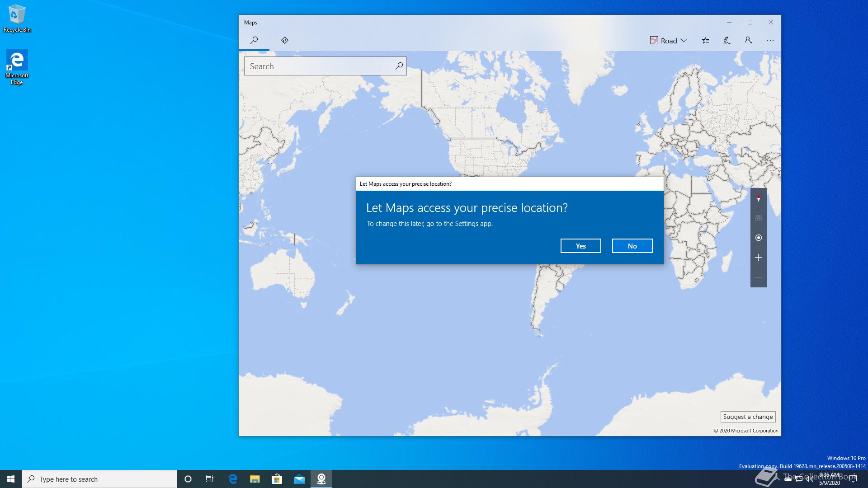Launch Edge from the taskbar
868x488 pixels.
233,479
